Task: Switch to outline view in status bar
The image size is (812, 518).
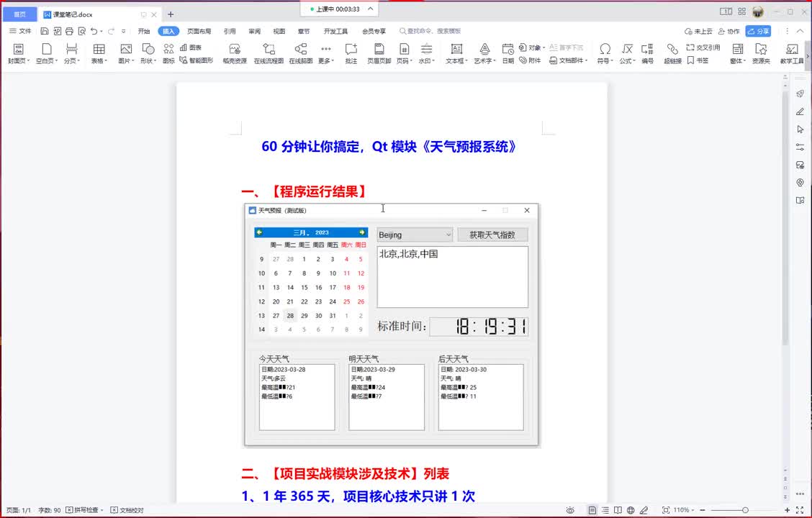Action: tap(605, 510)
